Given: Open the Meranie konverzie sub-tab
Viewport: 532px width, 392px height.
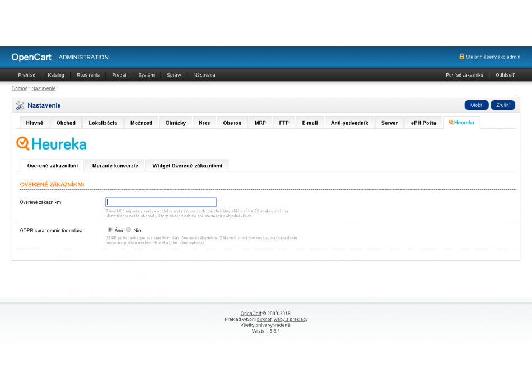Looking at the screenshot, I should pyautogui.click(x=115, y=166).
